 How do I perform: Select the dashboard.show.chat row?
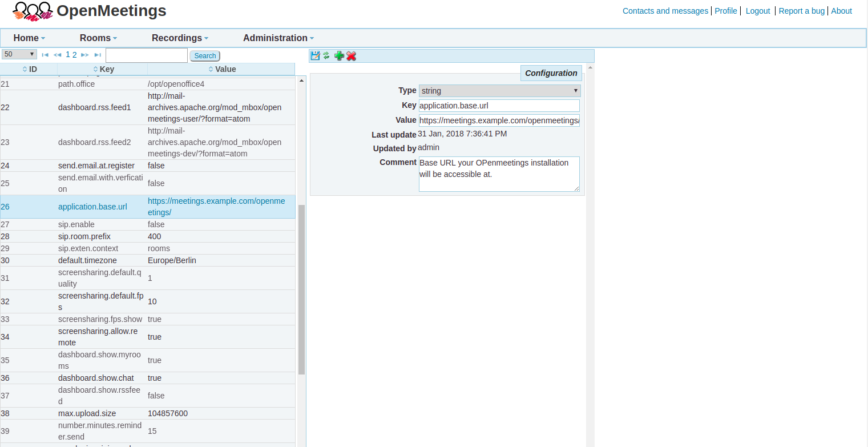click(x=148, y=378)
